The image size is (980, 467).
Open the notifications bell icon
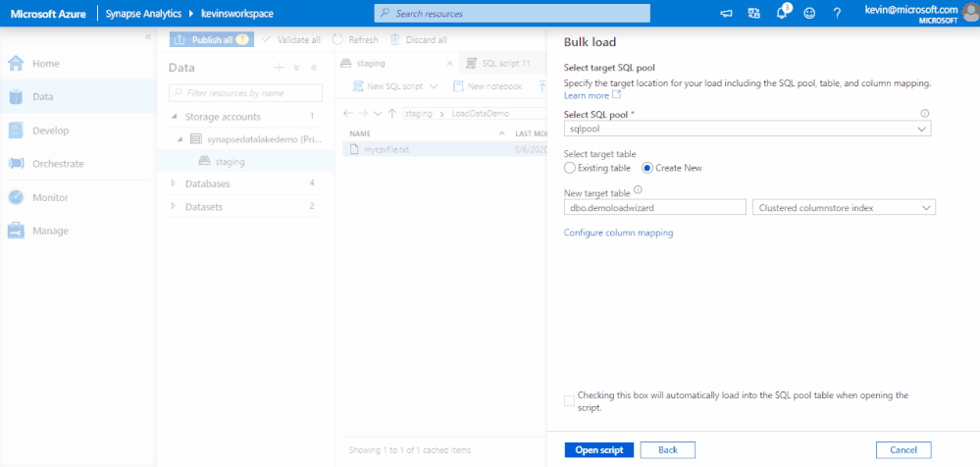pyautogui.click(x=781, y=13)
